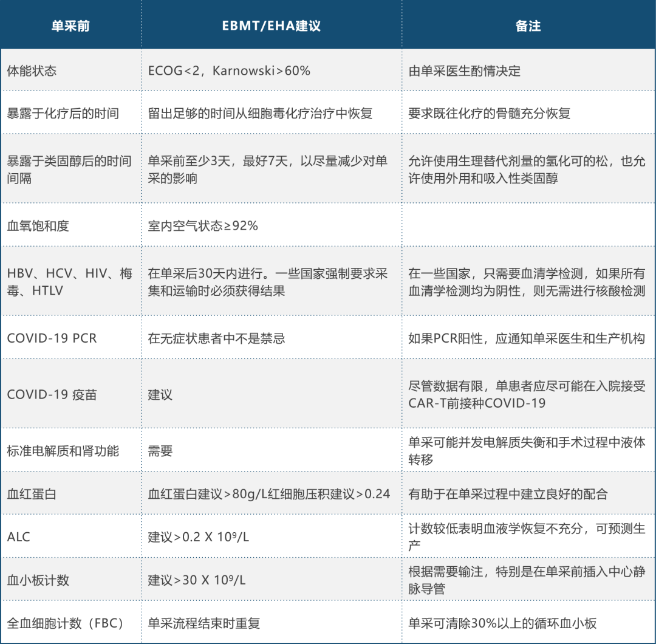Click the 室内空气状态≥92% cell

click(x=202, y=226)
